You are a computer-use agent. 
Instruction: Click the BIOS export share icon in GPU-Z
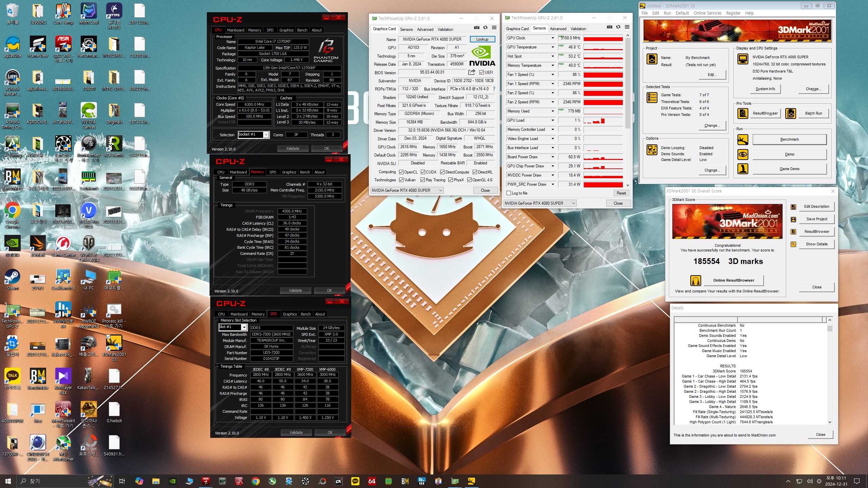pos(472,72)
